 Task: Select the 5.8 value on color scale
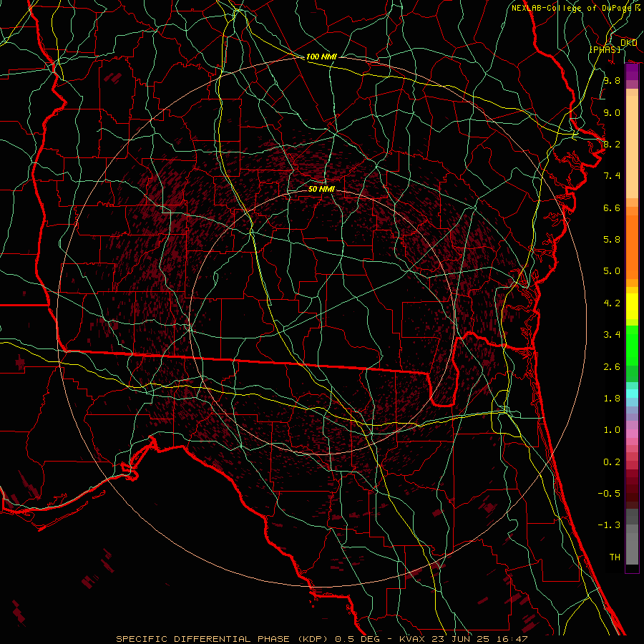612,240
